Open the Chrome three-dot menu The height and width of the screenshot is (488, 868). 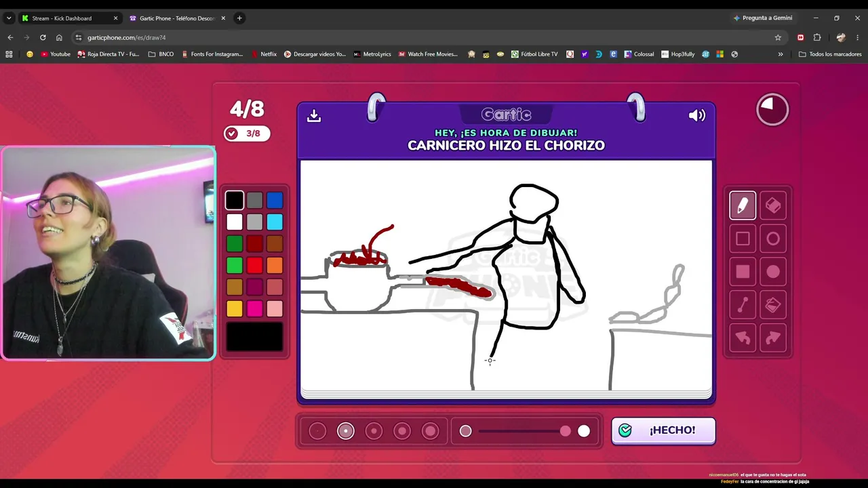coord(858,37)
